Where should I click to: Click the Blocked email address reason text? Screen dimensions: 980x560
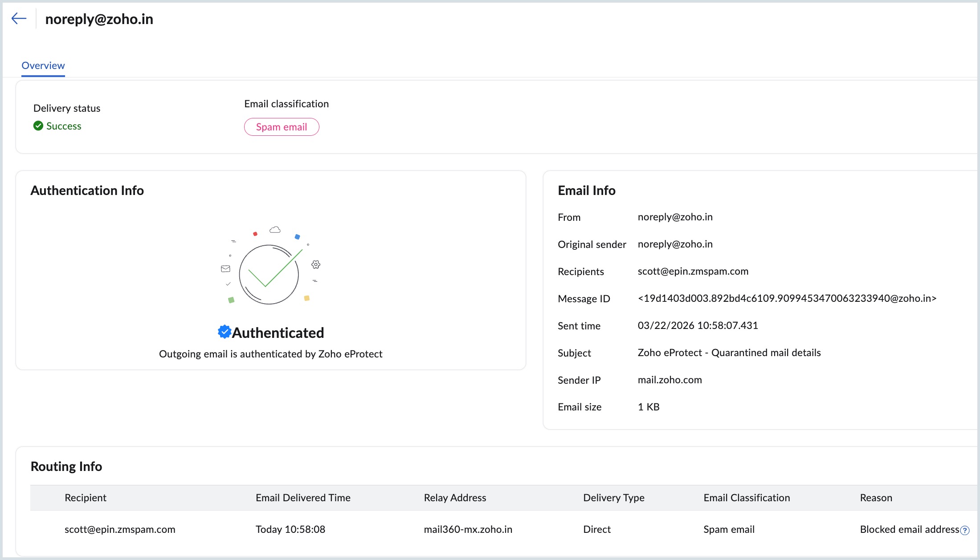(x=910, y=529)
